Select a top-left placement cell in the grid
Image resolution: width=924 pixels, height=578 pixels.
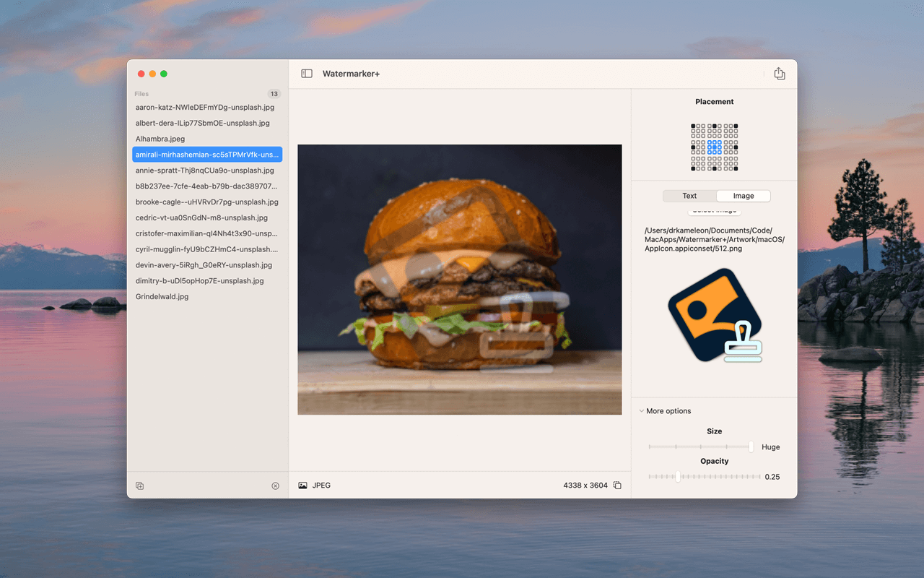coord(693,125)
